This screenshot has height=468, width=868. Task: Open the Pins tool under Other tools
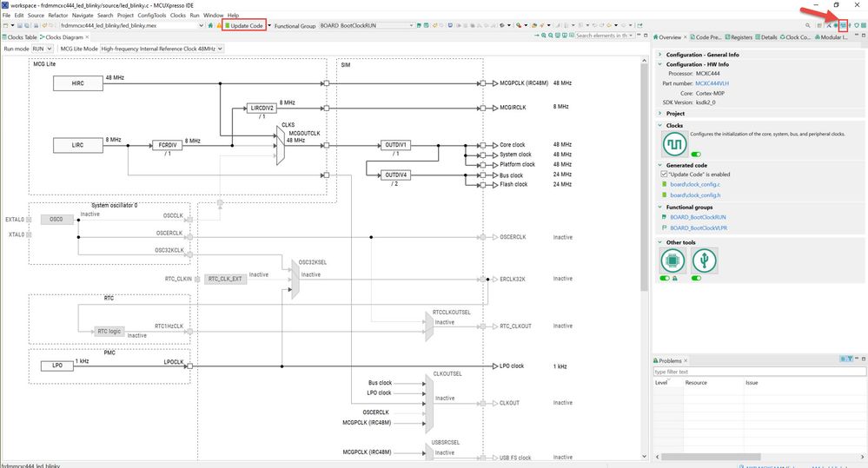[x=674, y=260]
